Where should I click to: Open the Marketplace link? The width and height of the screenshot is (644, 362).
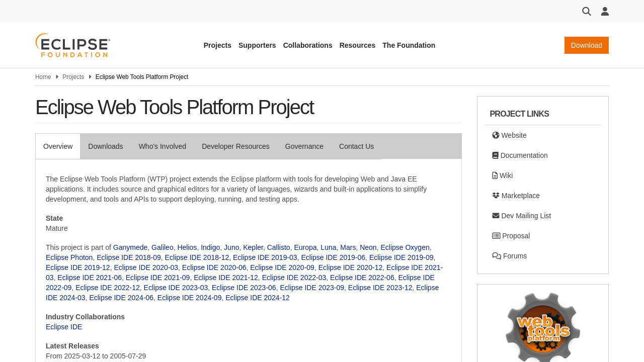(x=516, y=196)
